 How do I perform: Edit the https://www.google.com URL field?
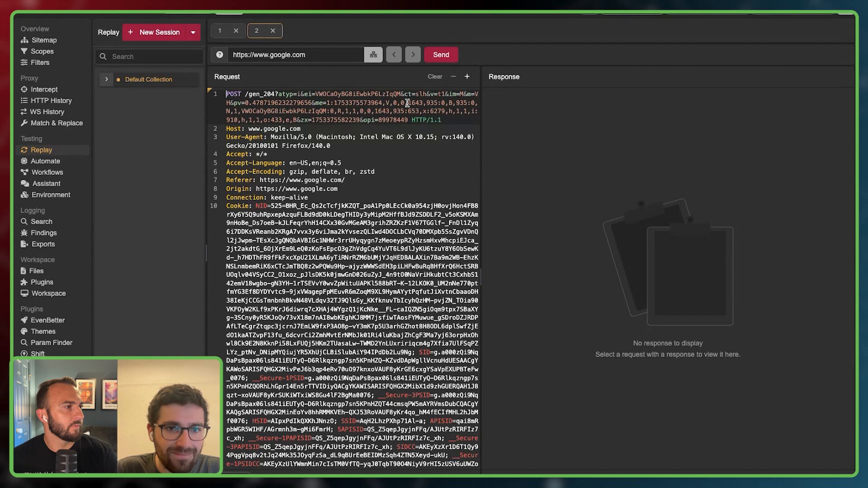pos(296,55)
